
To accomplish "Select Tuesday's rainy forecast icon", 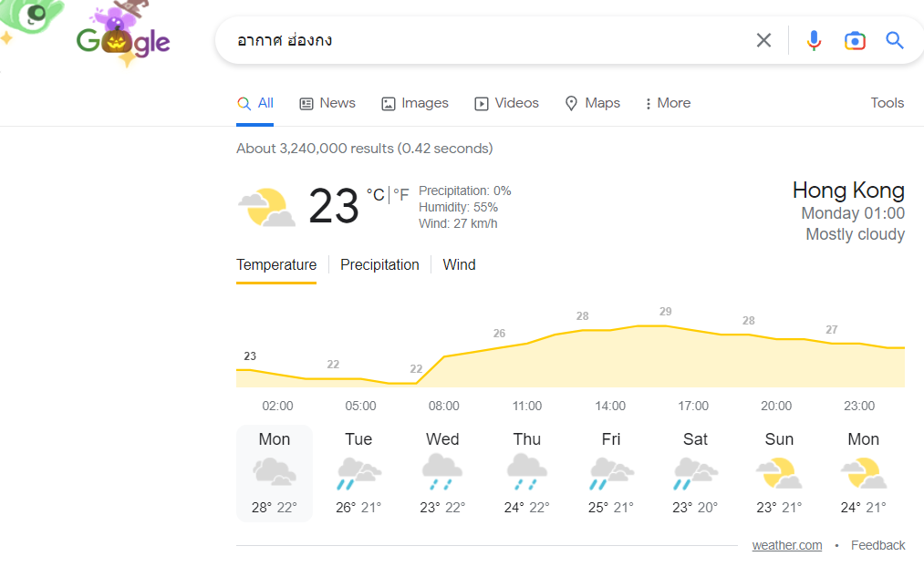I will click(358, 474).
